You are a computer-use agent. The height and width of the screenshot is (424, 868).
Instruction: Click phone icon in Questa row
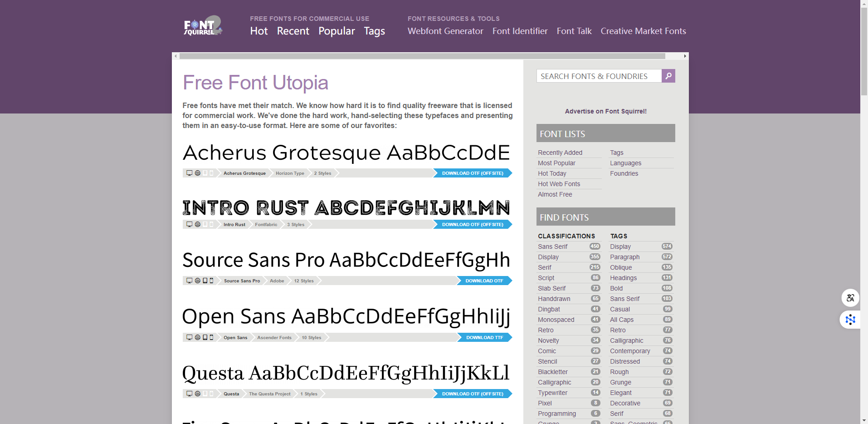click(211, 394)
